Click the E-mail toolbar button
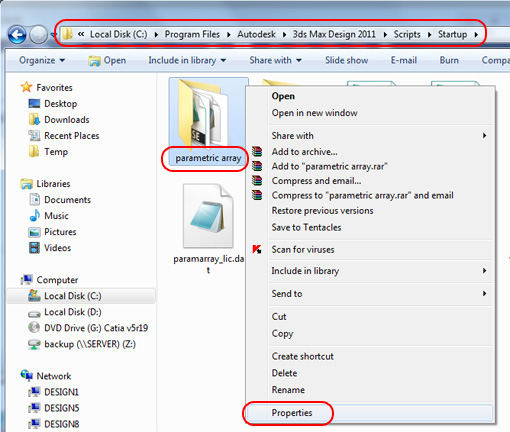The width and height of the screenshot is (510, 432). coord(404,60)
